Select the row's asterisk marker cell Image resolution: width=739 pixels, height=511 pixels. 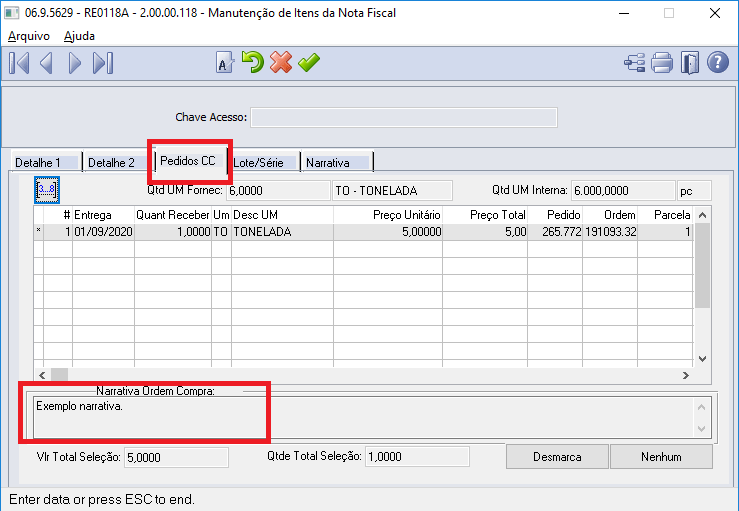(39, 231)
